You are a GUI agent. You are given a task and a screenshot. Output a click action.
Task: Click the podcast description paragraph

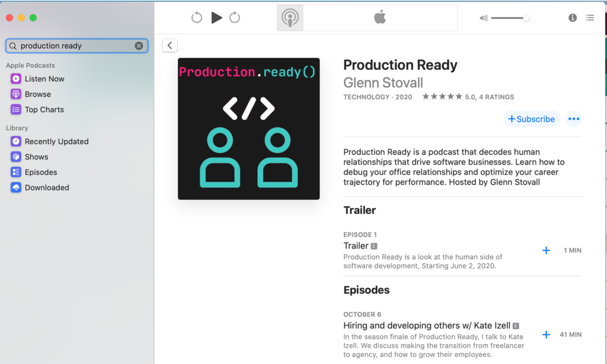point(453,167)
